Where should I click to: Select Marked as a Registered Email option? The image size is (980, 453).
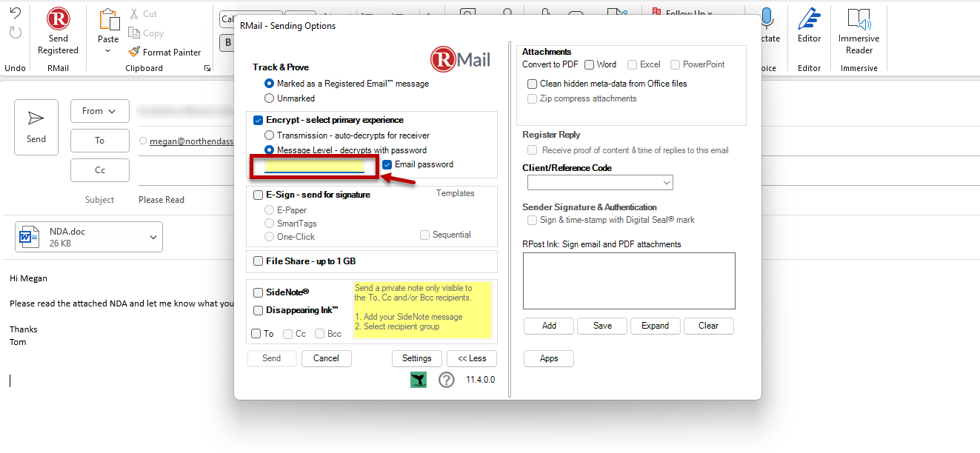coord(270,84)
